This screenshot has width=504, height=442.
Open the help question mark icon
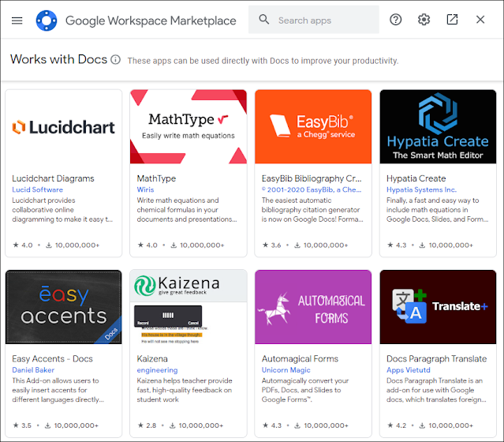(x=395, y=20)
